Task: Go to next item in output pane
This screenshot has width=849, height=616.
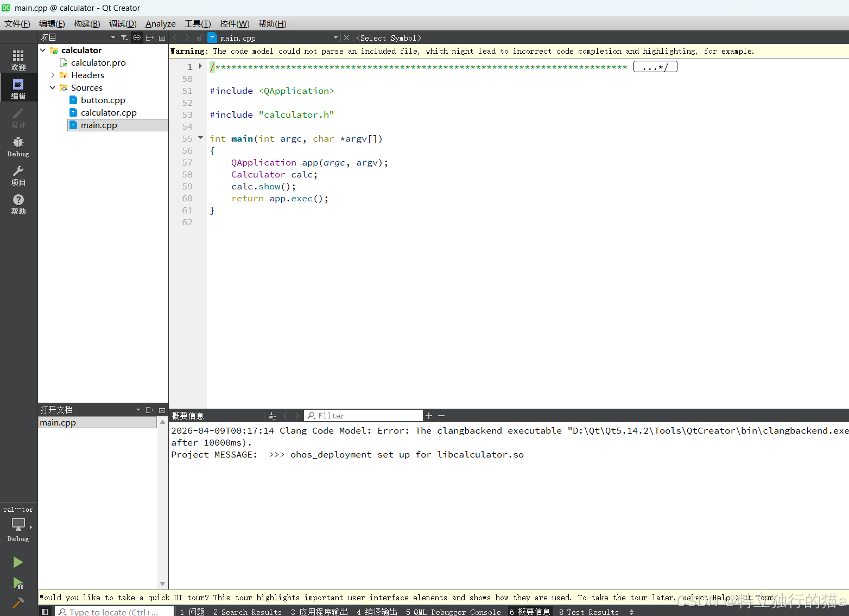Action: tap(297, 416)
